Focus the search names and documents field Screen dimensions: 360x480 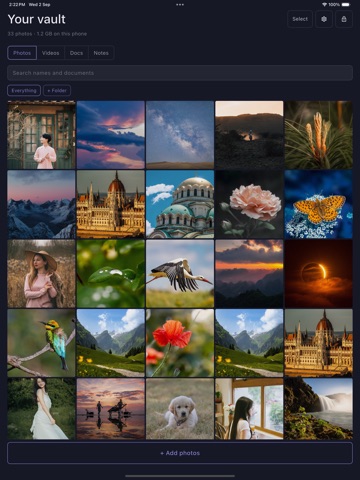click(180, 73)
